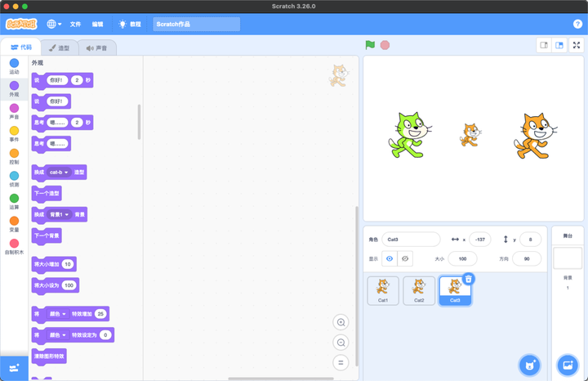Click the block palette vertical scrollbar
Image resolution: width=588 pixels, height=381 pixels.
point(139,122)
